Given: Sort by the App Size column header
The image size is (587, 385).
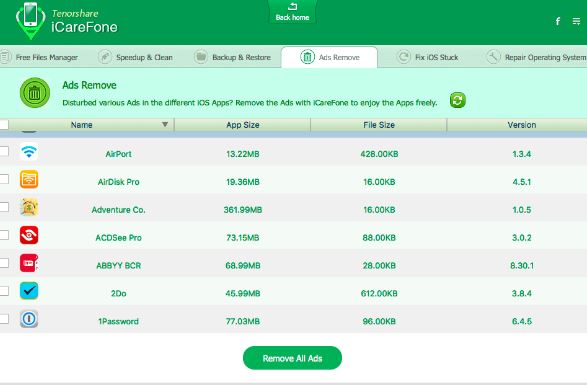Looking at the screenshot, I should click(243, 125).
